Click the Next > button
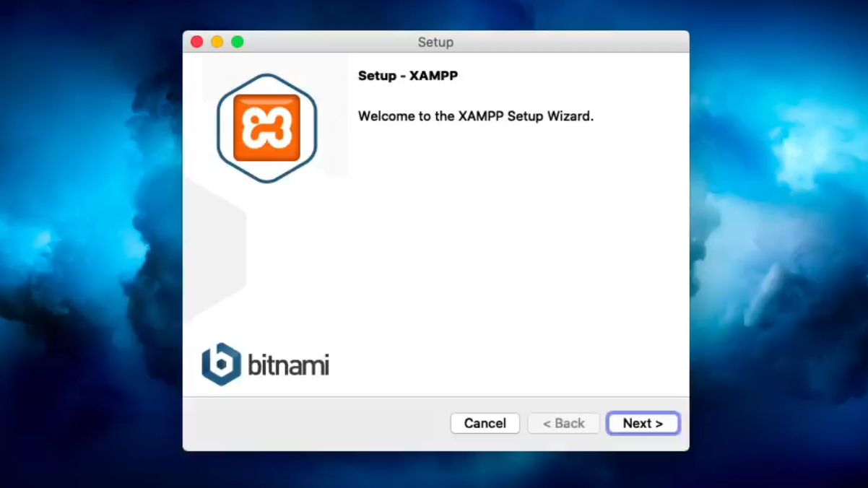The height and width of the screenshot is (488, 868). pos(643,423)
